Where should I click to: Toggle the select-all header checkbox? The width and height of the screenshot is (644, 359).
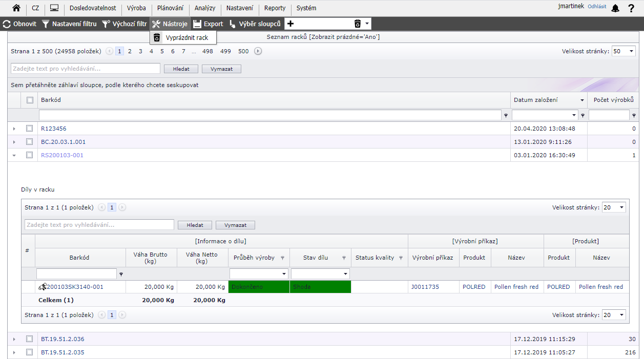30,100
